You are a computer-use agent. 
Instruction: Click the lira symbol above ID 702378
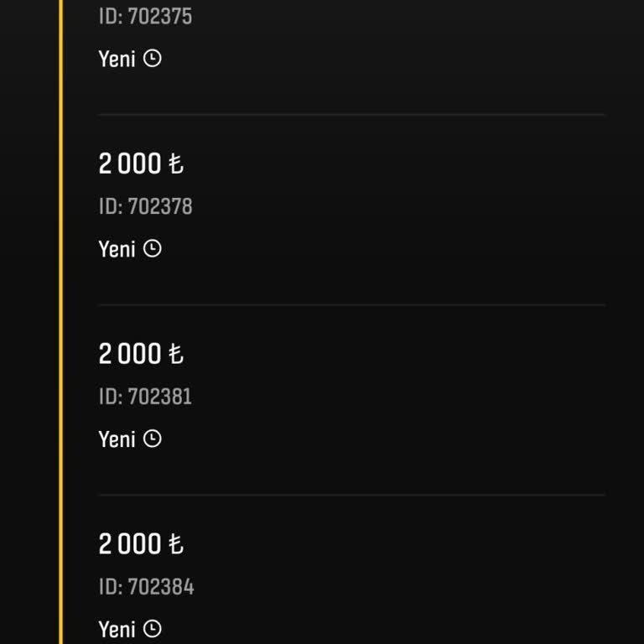[175, 164]
